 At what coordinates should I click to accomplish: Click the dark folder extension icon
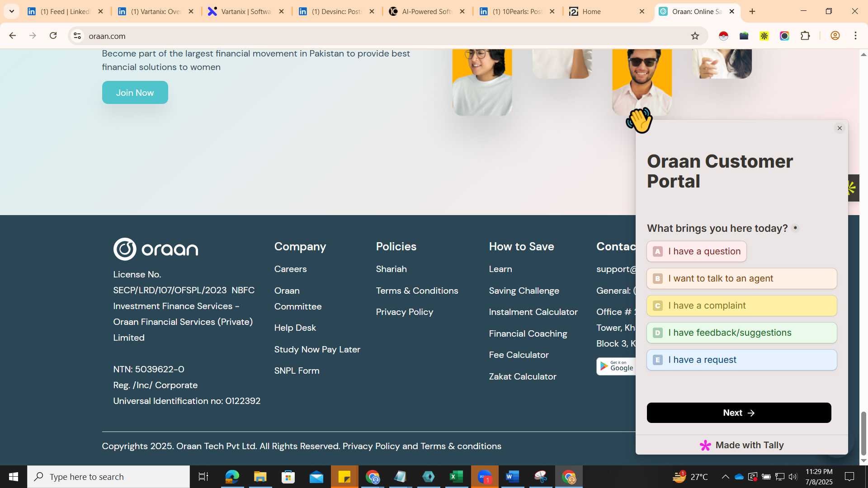pos(744,36)
